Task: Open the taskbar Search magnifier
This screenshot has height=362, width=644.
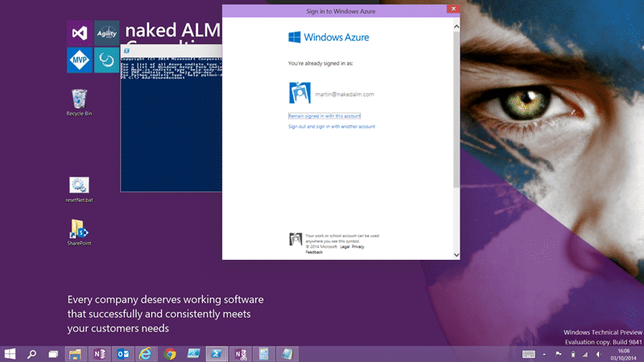Action: (31, 354)
